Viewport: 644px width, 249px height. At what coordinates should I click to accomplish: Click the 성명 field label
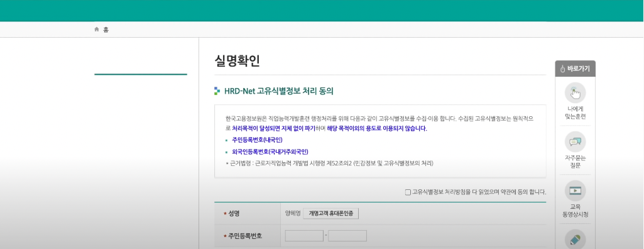pyautogui.click(x=234, y=213)
